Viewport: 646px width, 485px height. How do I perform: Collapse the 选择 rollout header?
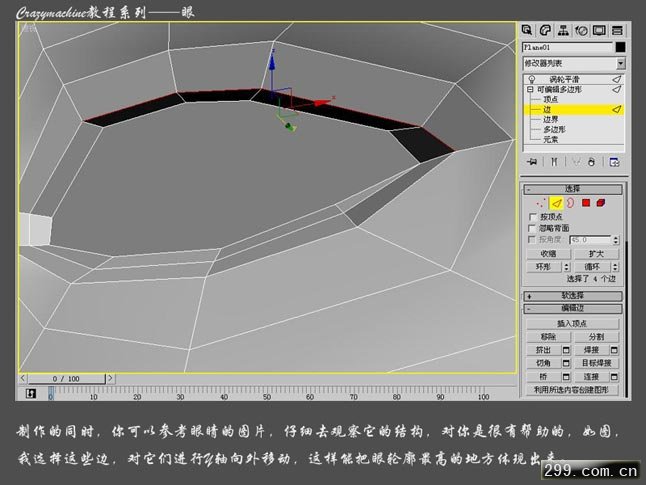[x=573, y=189]
